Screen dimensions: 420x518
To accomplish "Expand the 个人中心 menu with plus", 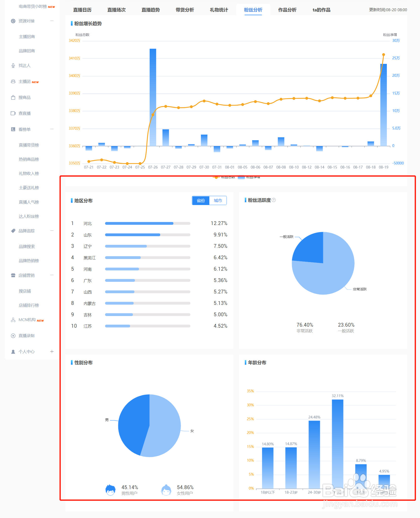I will tap(52, 351).
